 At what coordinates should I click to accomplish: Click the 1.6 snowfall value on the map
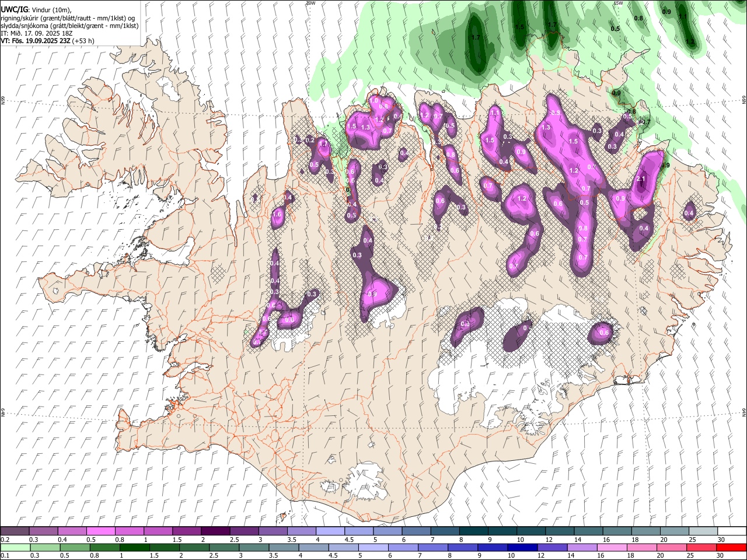pyautogui.click(x=277, y=215)
